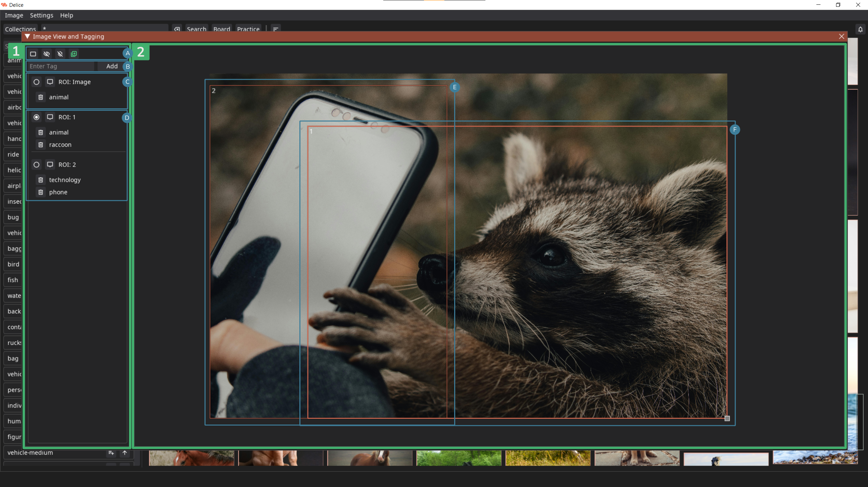868x487 pixels.
Task: Click the green add ROI plus icon
Action: point(74,54)
